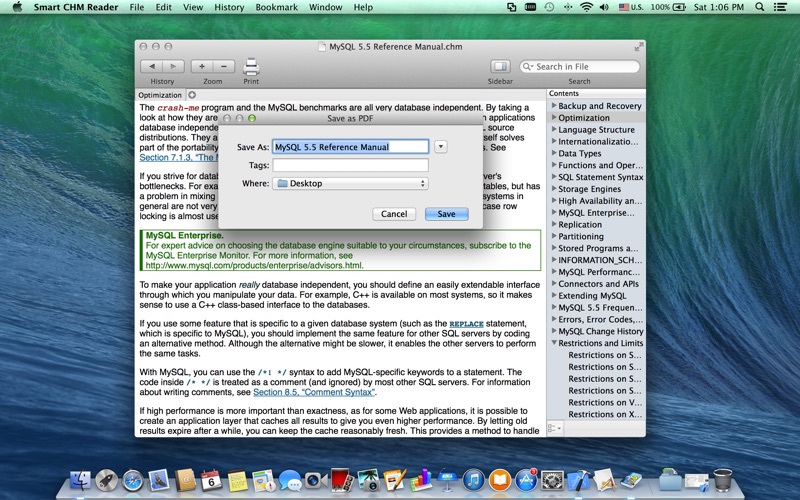The image size is (800, 500).
Task: Open Xcode from the Dock
Action: point(578,481)
